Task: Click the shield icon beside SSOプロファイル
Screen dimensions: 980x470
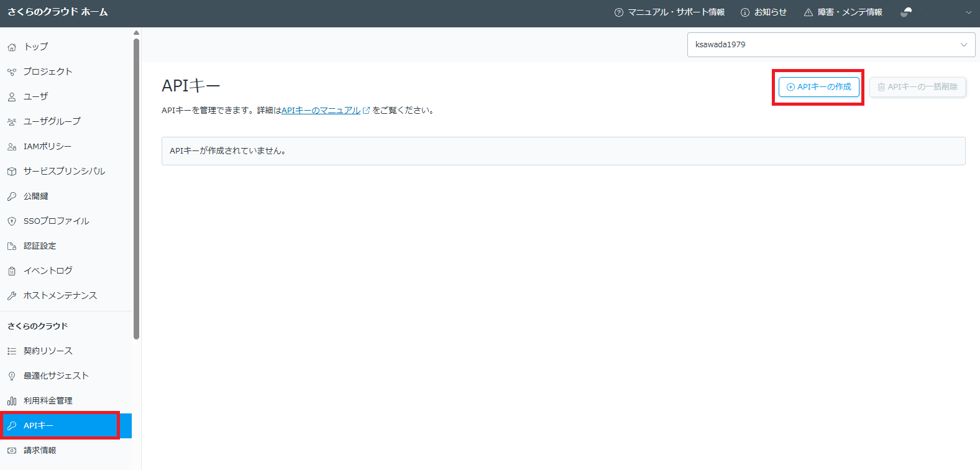Action: 12,221
